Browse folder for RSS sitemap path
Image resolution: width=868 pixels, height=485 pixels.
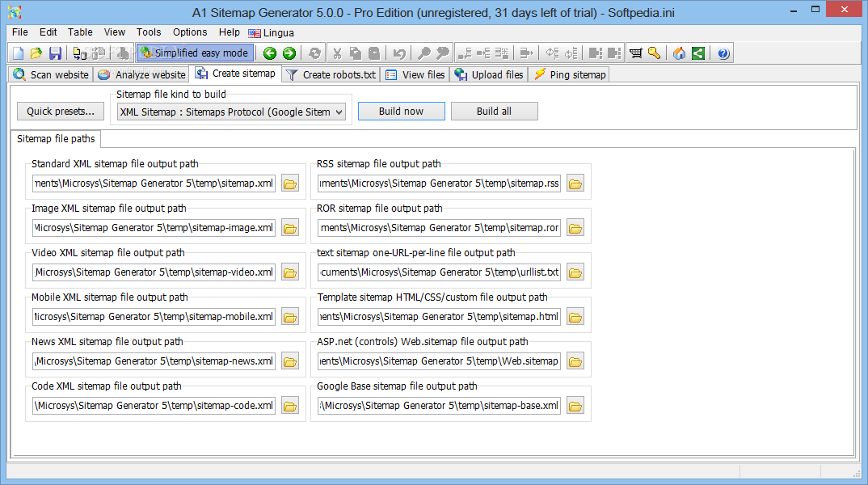pos(575,183)
